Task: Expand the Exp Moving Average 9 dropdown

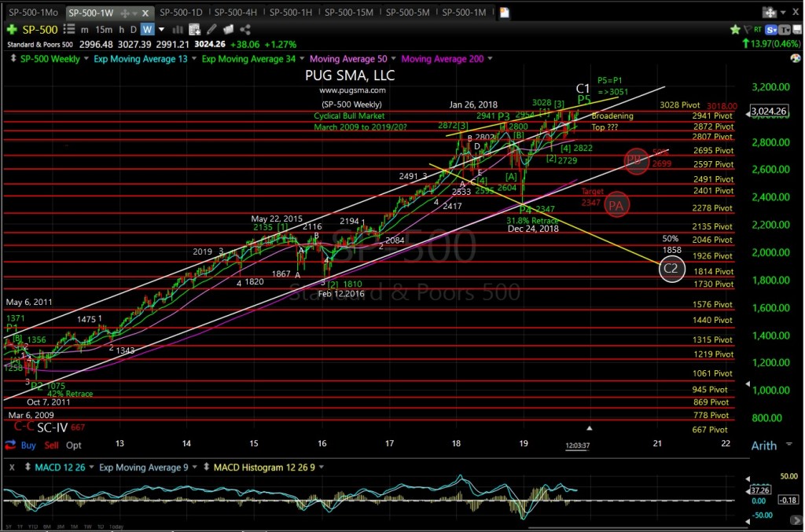Action: pos(195,468)
